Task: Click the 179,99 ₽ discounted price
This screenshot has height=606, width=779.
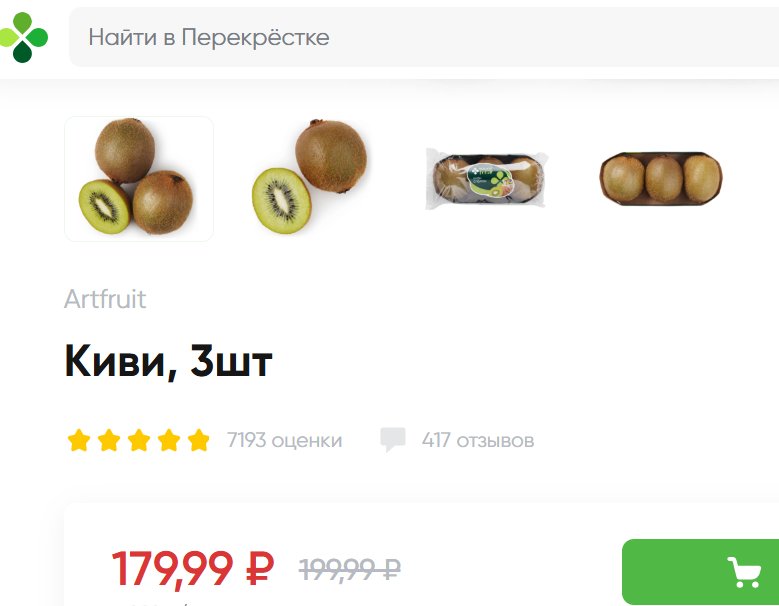Action: (193, 568)
